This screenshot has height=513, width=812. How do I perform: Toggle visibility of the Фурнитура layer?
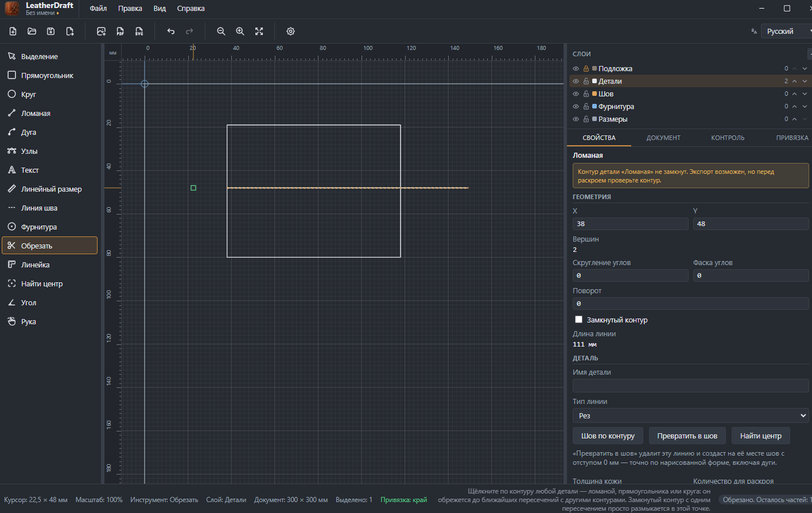(576, 107)
